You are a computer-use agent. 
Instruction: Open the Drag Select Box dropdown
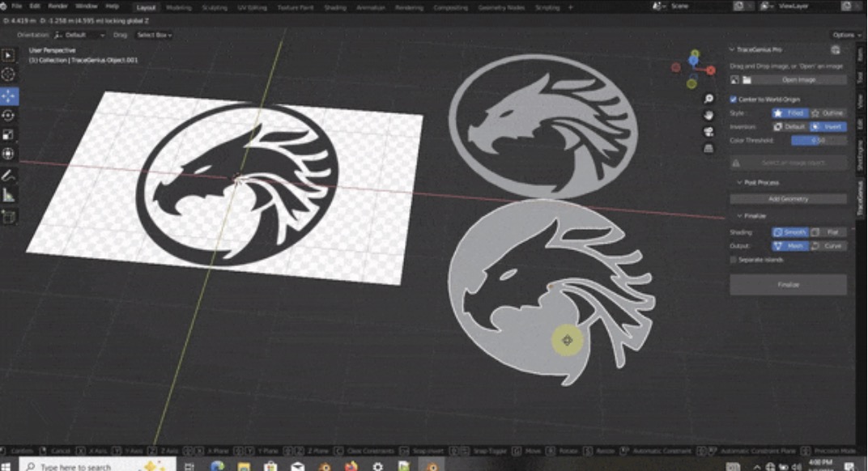pos(154,35)
